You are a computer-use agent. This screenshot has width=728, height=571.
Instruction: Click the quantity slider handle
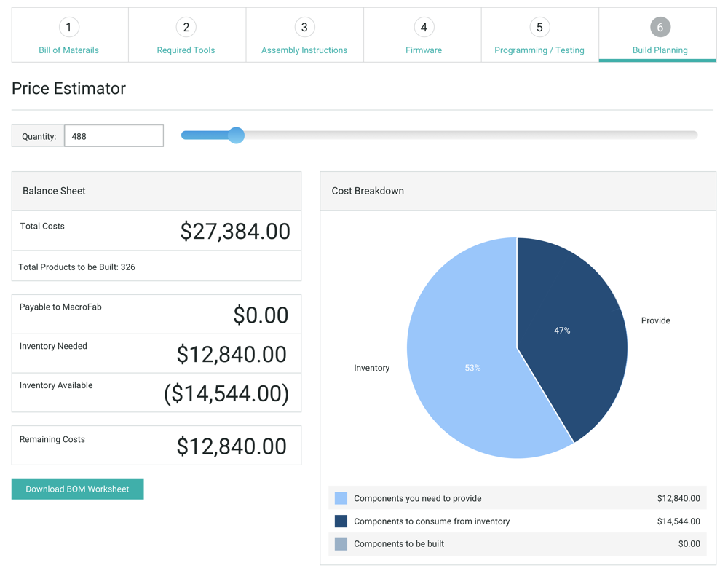pos(236,135)
